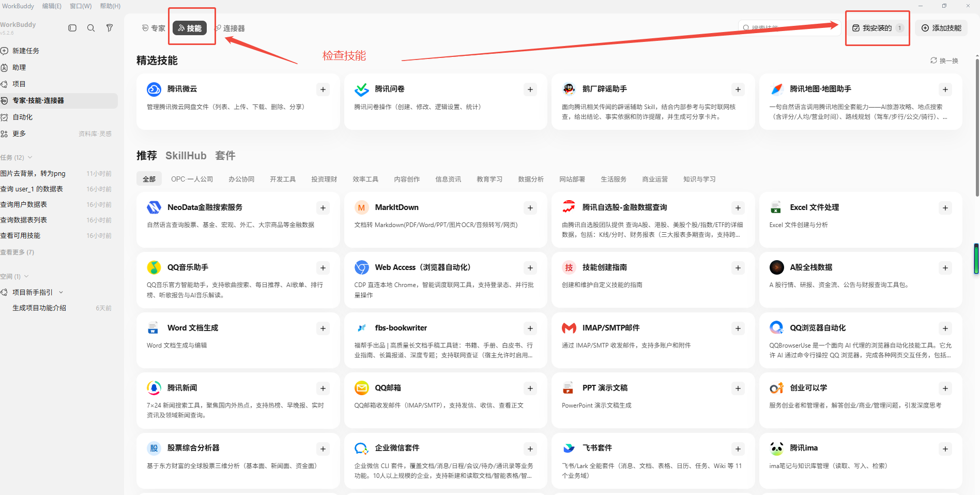
Task: Refresh featured skills with 换一换
Action: 944,61
